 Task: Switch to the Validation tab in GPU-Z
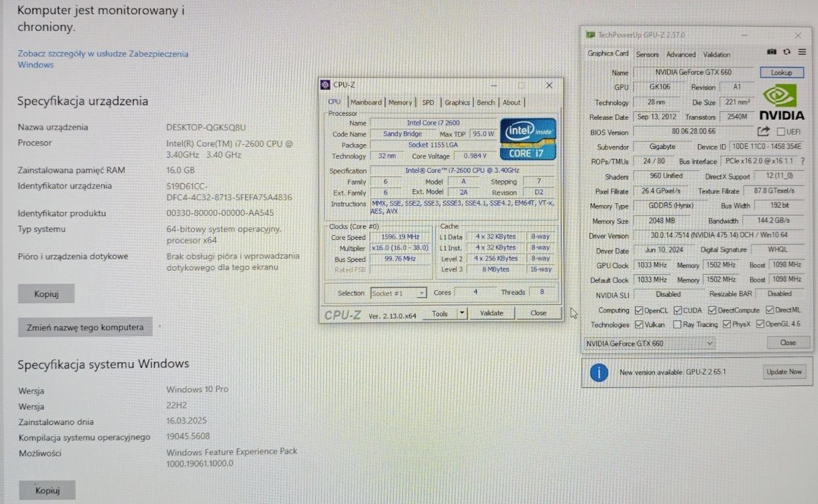[x=717, y=55]
